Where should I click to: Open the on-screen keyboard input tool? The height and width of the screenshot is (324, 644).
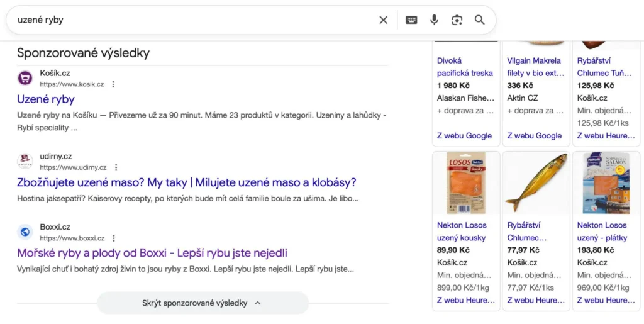(x=411, y=20)
